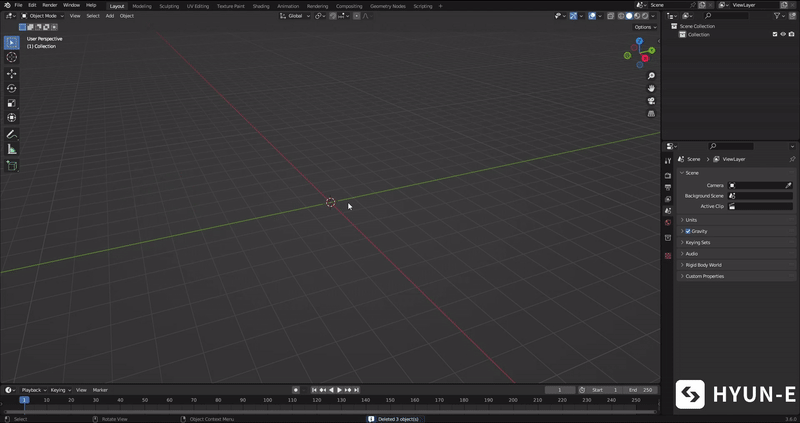Open the Object Mode dropdown

[42, 16]
